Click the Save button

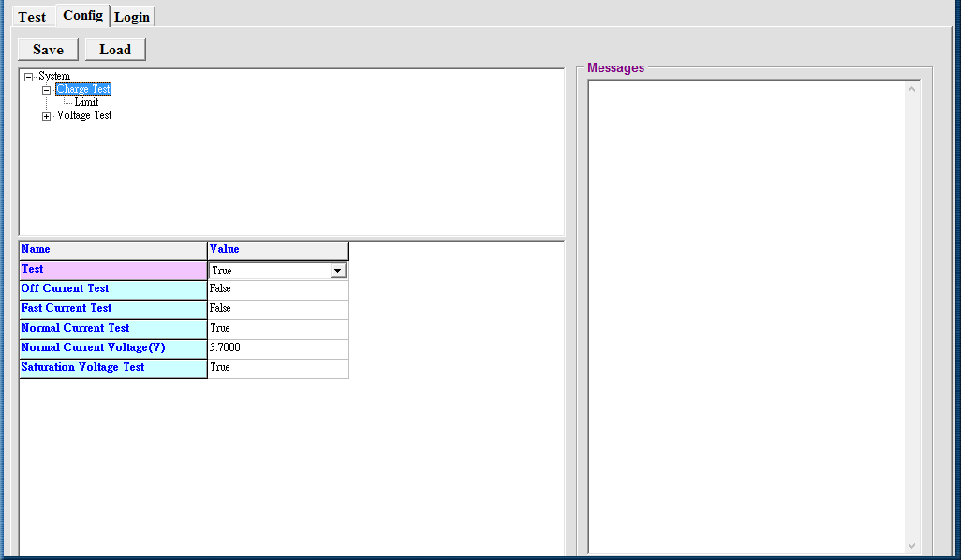(49, 50)
